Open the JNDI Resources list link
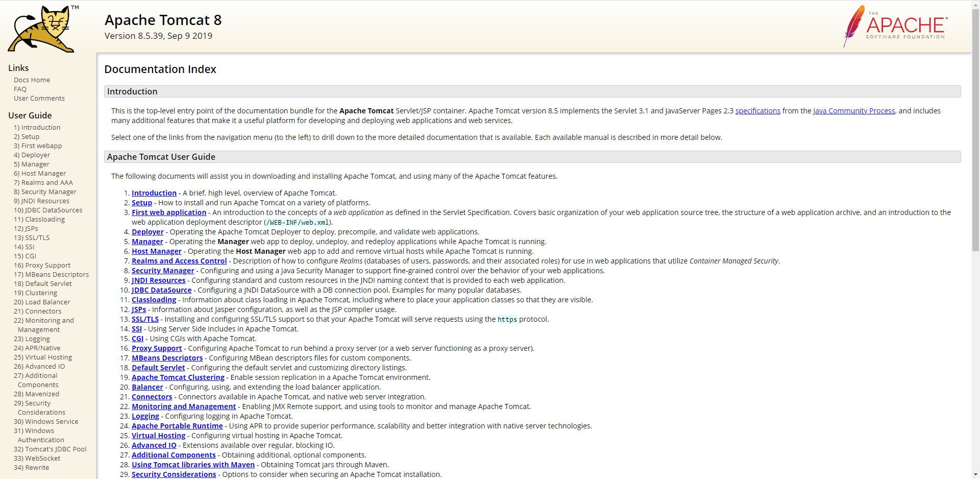This screenshot has height=479, width=980. (x=159, y=280)
